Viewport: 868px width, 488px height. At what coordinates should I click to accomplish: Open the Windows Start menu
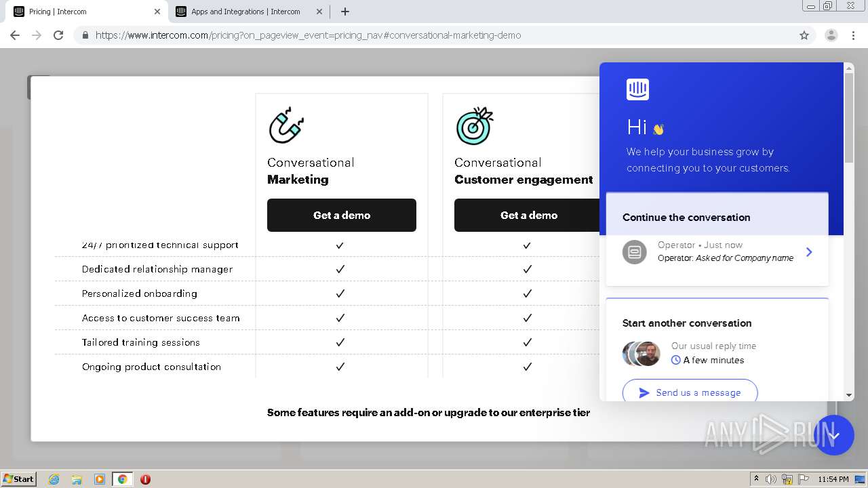[19, 479]
